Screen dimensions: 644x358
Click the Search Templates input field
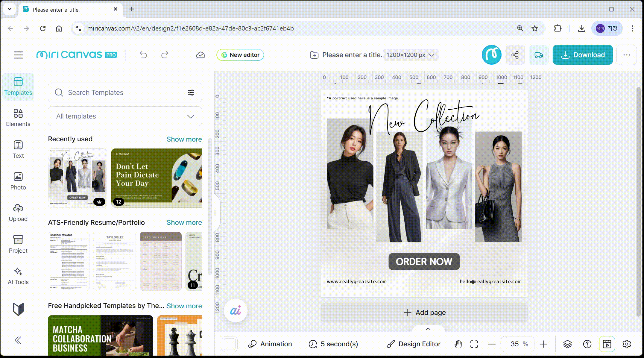[x=120, y=92]
